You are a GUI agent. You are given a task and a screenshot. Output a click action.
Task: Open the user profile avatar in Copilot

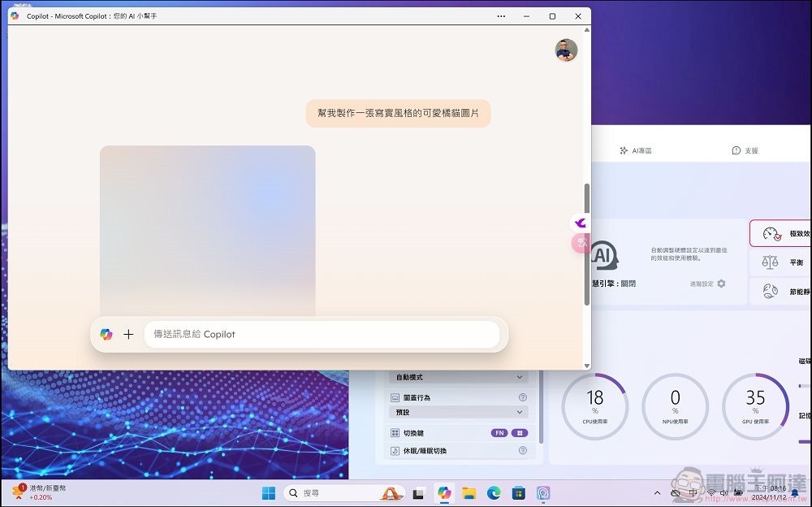(566, 50)
